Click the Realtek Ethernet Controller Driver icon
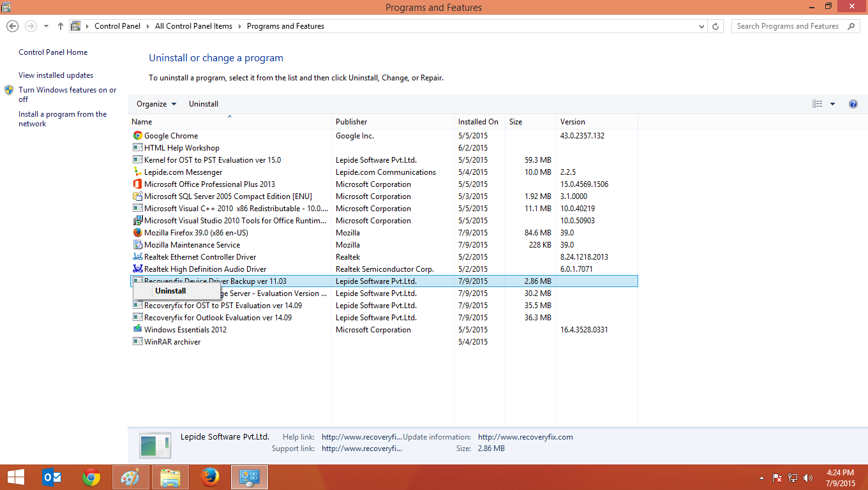The image size is (868, 490). tap(137, 257)
